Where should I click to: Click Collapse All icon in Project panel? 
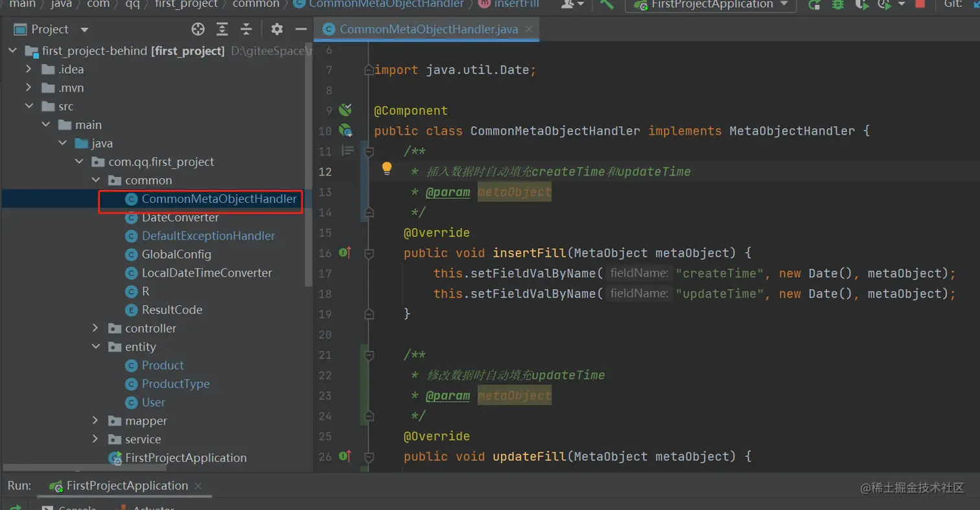click(246, 29)
